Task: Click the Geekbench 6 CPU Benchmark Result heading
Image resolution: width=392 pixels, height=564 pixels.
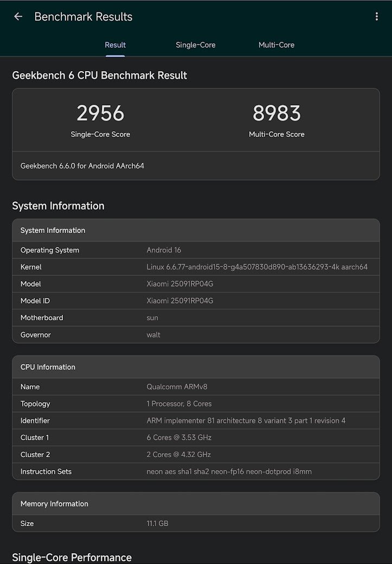Action: tap(100, 75)
